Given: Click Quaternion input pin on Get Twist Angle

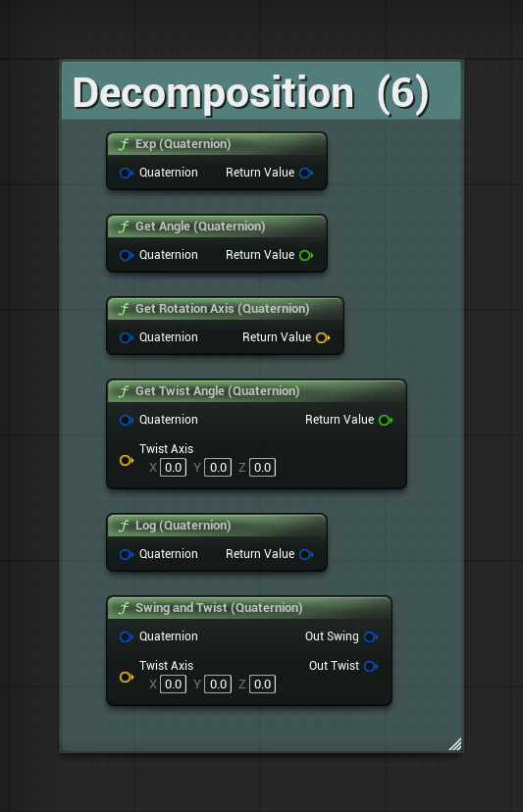Looking at the screenshot, I should tap(126, 420).
